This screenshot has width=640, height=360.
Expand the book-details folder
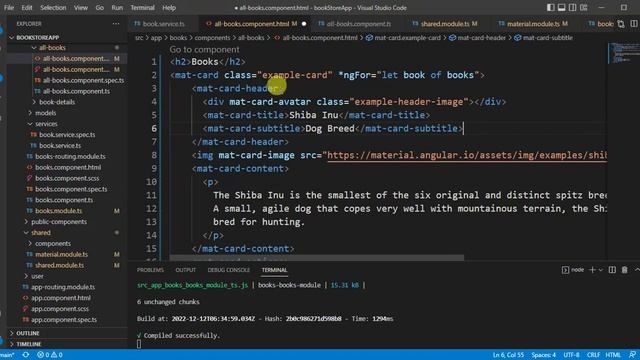click(57, 102)
